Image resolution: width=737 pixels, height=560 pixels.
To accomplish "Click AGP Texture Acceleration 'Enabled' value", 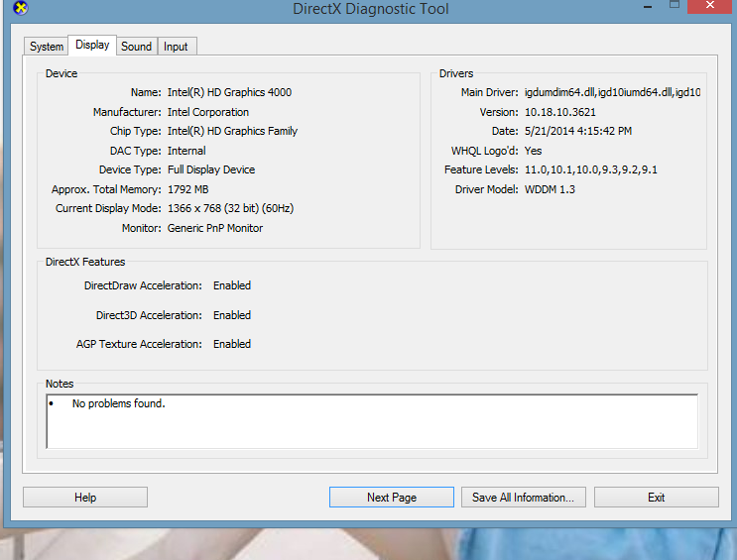I will (x=232, y=344).
